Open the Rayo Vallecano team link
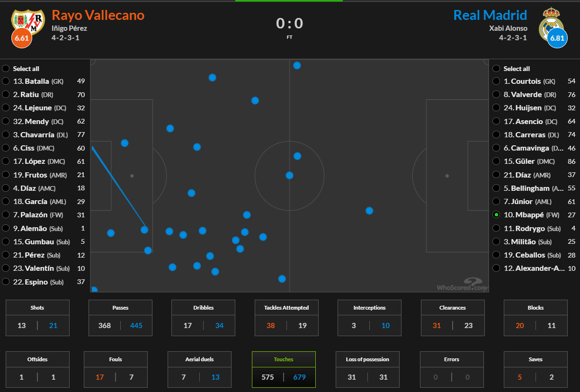The height and width of the screenshot is (392, 580). point(98,15)
